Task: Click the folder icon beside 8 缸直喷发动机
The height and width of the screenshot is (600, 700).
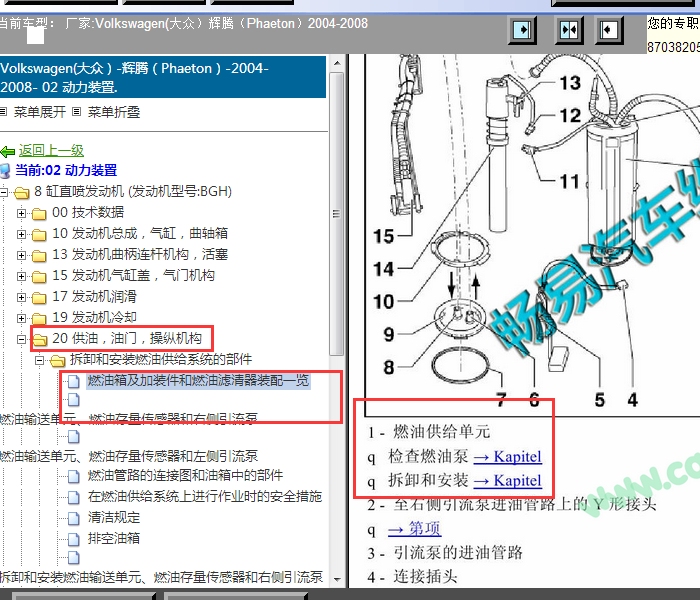Action: 21,193
